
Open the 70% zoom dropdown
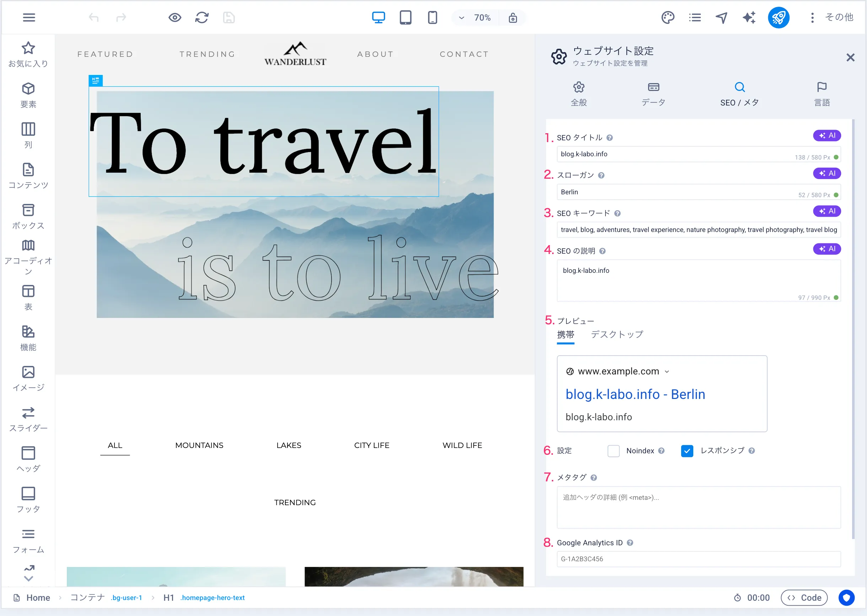coord(475,18)
